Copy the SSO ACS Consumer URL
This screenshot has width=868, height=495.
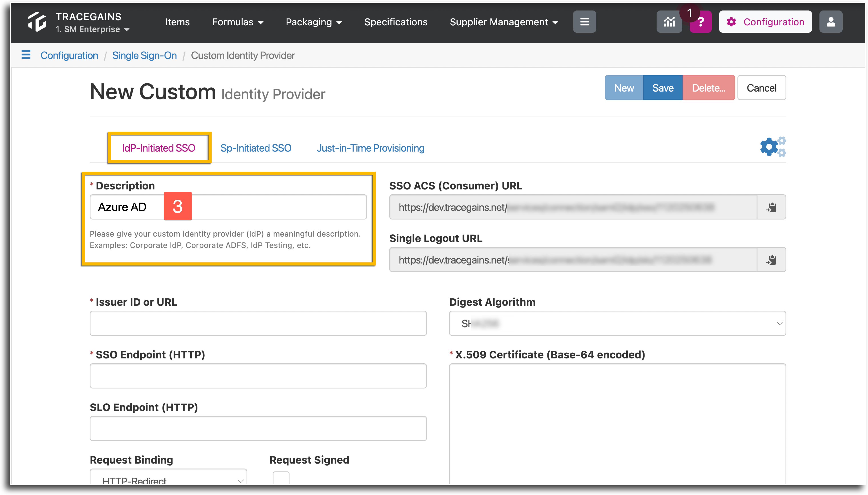772,207
